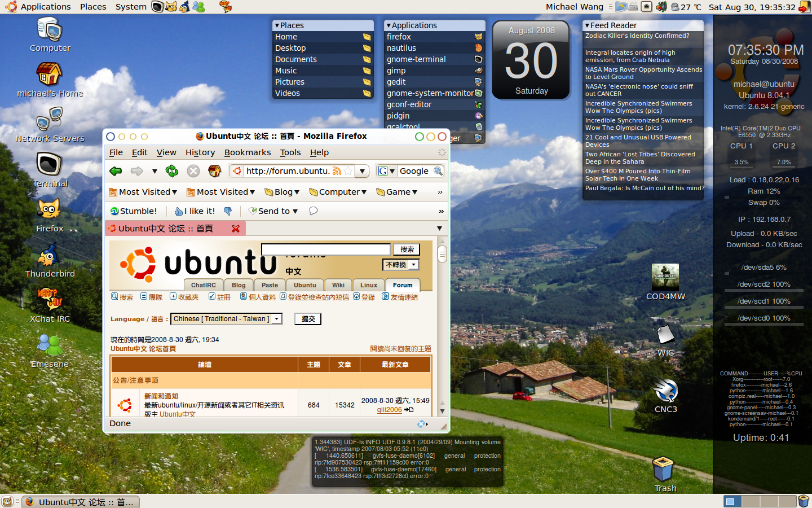Screen dimensions: 812x508
Task: Open the 'Zodiac Killer's Identity Confirmed?' feed item
Action: [637, 36]
